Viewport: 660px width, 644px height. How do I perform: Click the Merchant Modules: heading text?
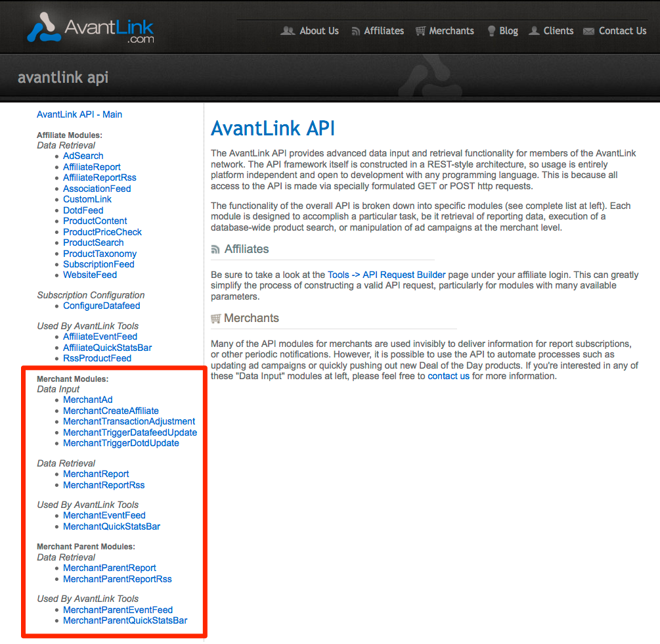(x=72, y=379)
